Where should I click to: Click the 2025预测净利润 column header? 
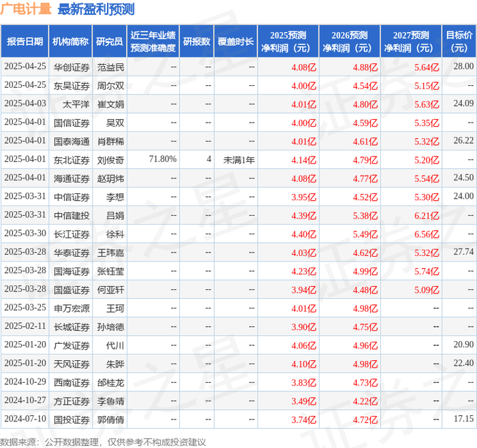point(288,42)
